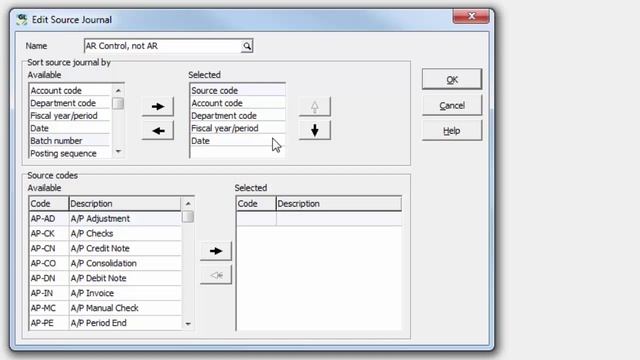
Task: Select Account code in Selected sort list
Action: point(238,103)
